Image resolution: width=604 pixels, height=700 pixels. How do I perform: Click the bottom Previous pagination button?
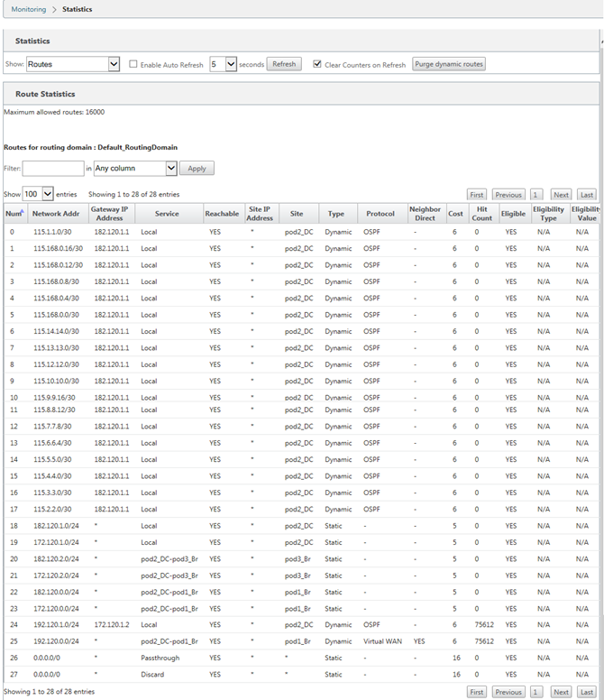point(508,692)
